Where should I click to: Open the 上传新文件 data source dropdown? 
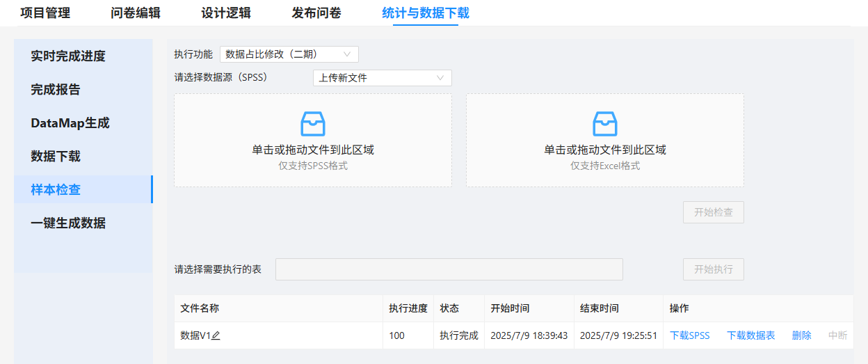point(383,78)
